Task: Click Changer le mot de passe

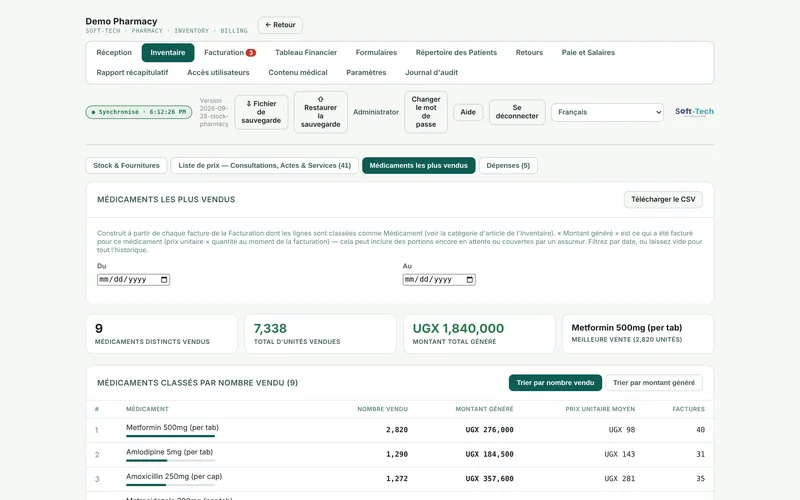Action: point(426,112)
